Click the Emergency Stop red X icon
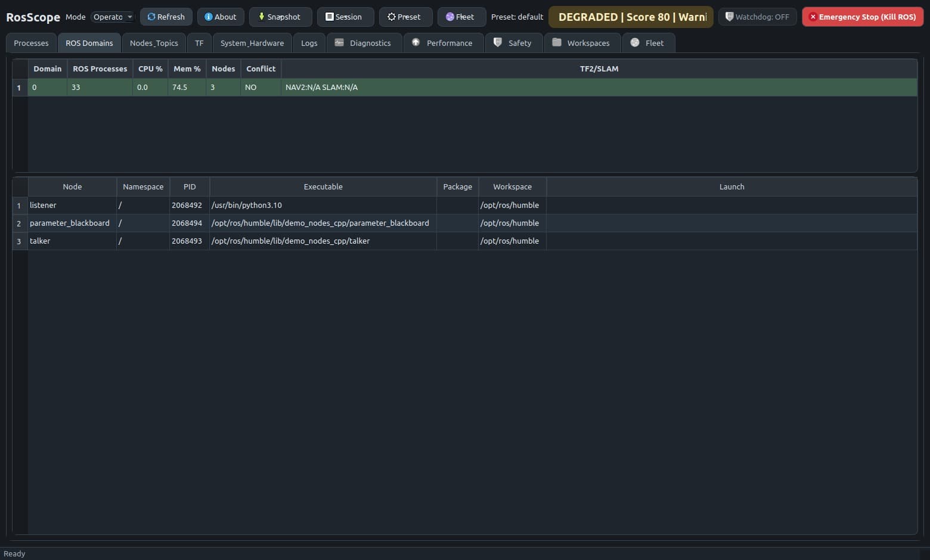Screen dimensions: 930x560 pos(813,17)
